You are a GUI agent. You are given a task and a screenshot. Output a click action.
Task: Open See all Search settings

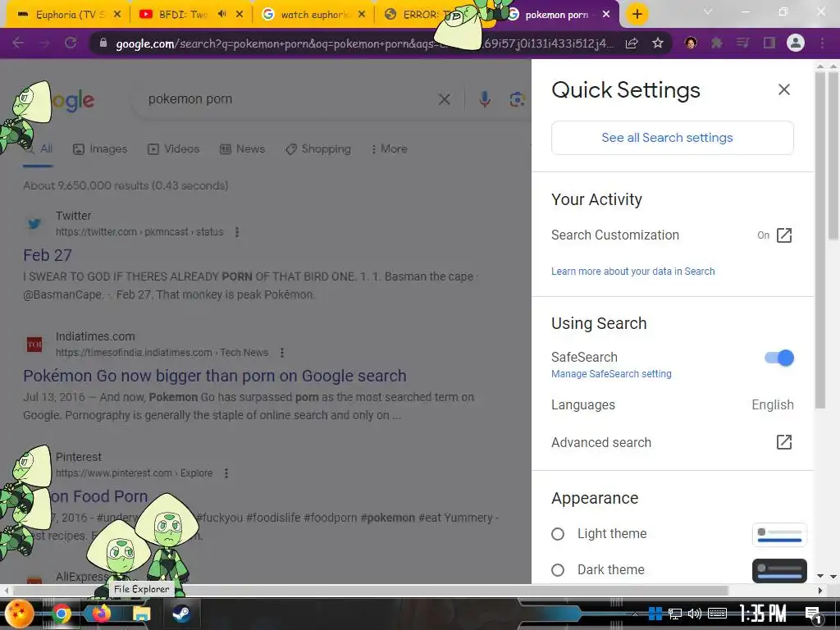(673, 138)
